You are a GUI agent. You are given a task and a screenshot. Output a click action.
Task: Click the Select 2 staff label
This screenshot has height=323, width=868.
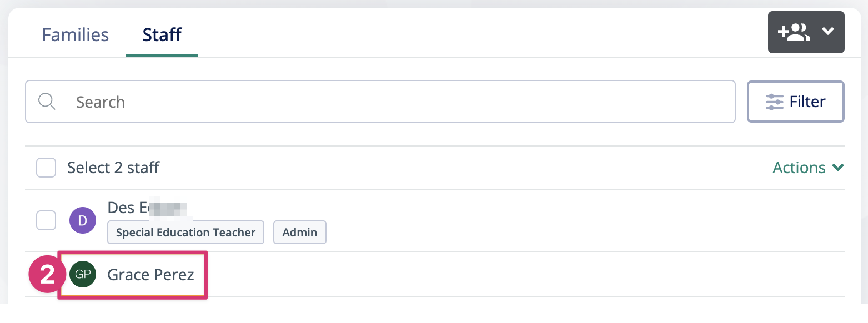tap(113, 168)
